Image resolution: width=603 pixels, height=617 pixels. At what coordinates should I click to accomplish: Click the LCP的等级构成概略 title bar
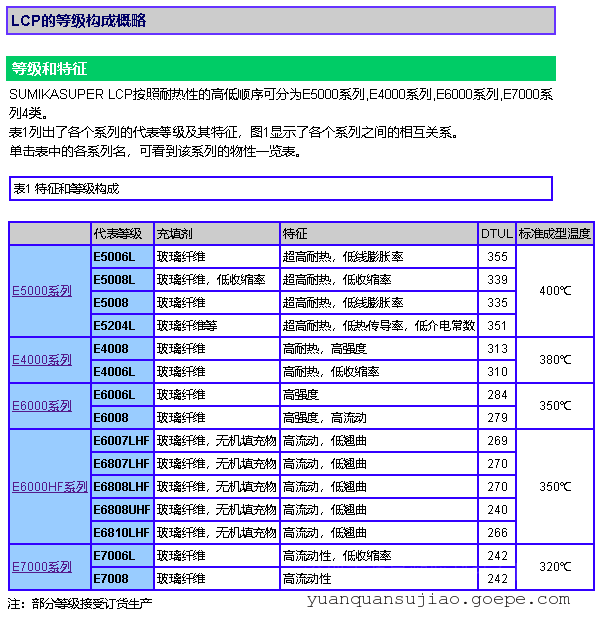[280, 21]
